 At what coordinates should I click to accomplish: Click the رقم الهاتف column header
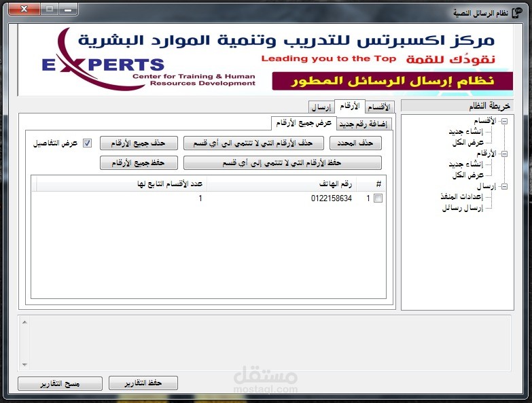[281, 184]
